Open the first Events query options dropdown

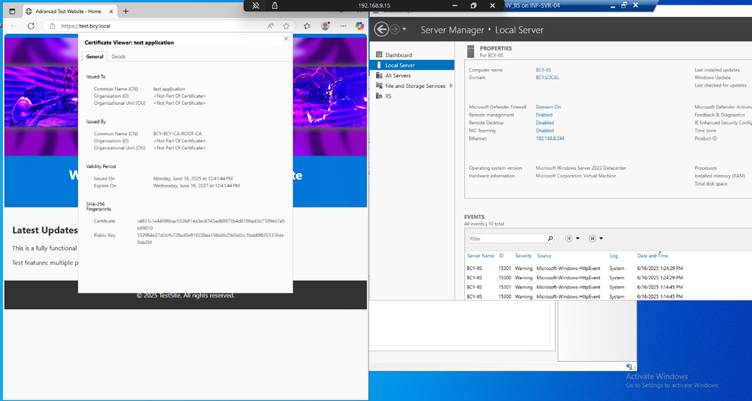click(573, 239)
